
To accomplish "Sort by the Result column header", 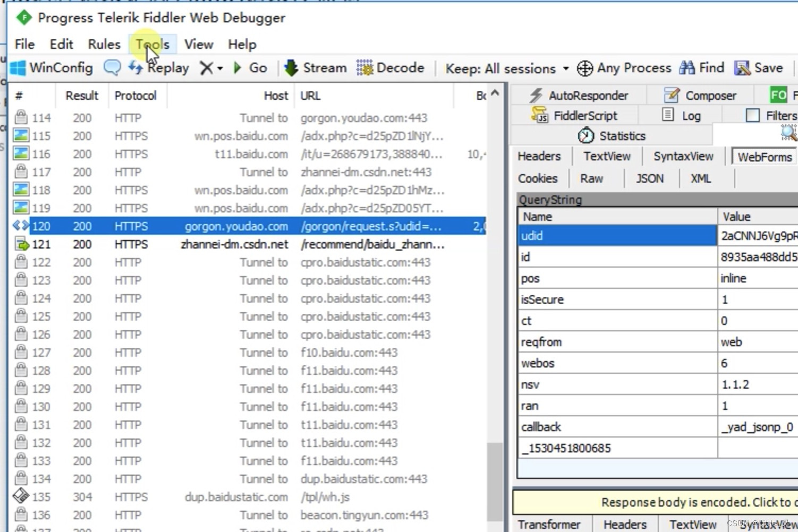I will (82, 96).
